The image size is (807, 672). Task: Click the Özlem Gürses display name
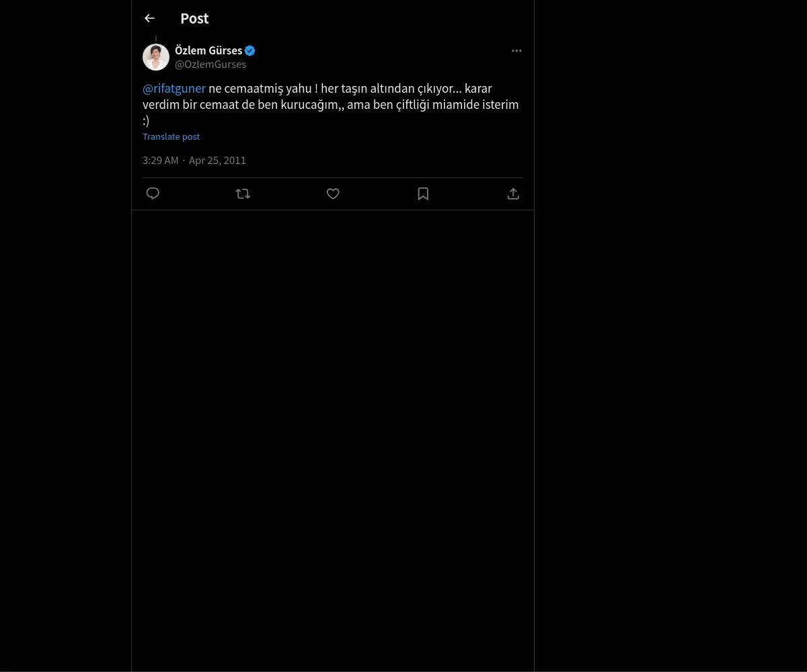tap(208, 50)
